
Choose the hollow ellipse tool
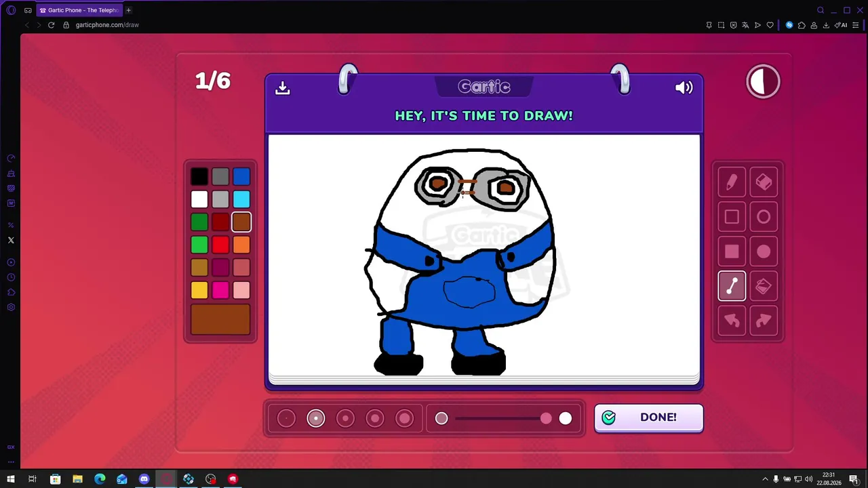click(764, 217)
